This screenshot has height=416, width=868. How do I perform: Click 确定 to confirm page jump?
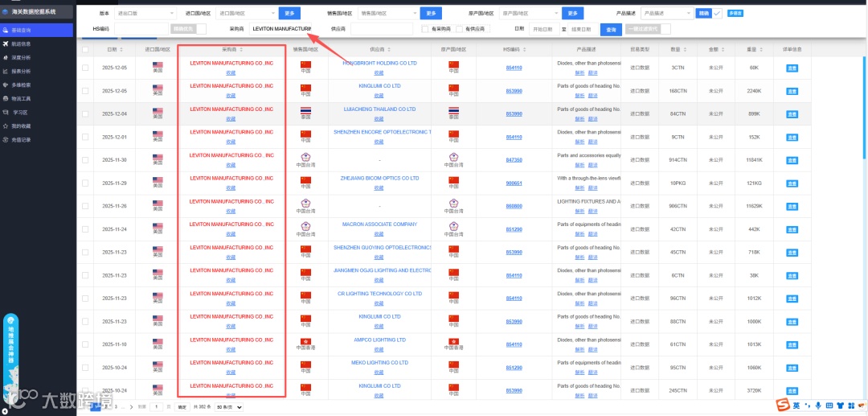pos(182,407)
